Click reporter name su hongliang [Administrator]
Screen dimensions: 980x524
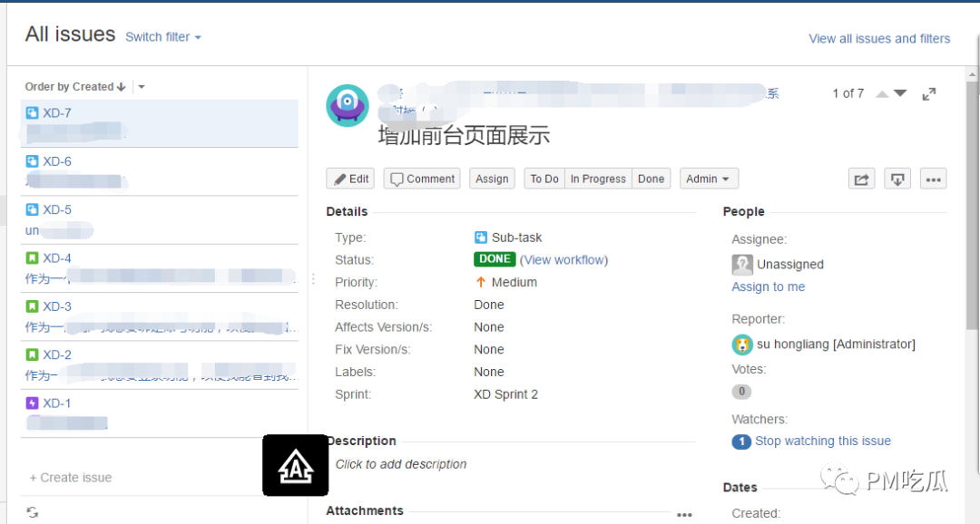point(836,344)
